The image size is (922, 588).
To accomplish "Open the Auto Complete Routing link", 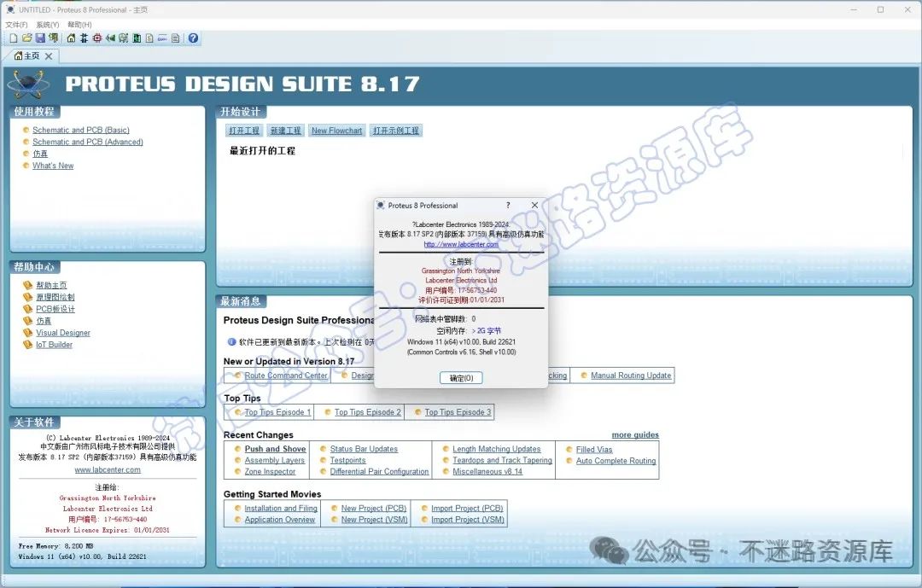I will point(616,461).
